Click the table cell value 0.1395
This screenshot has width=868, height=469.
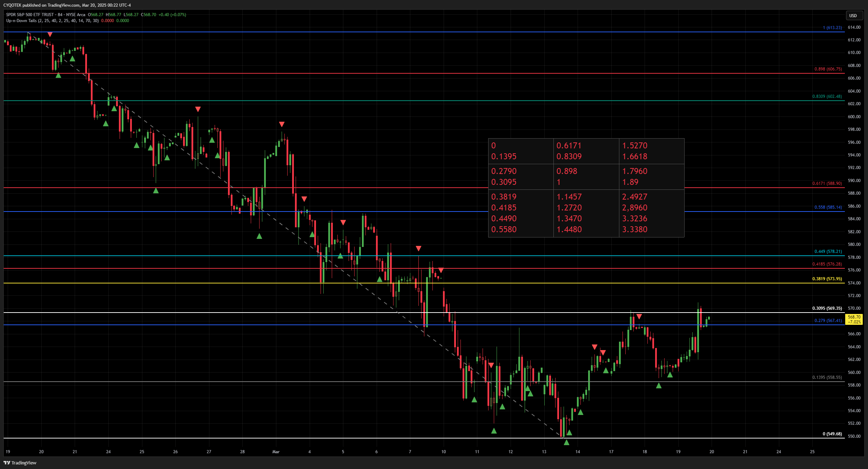[504, 156]
